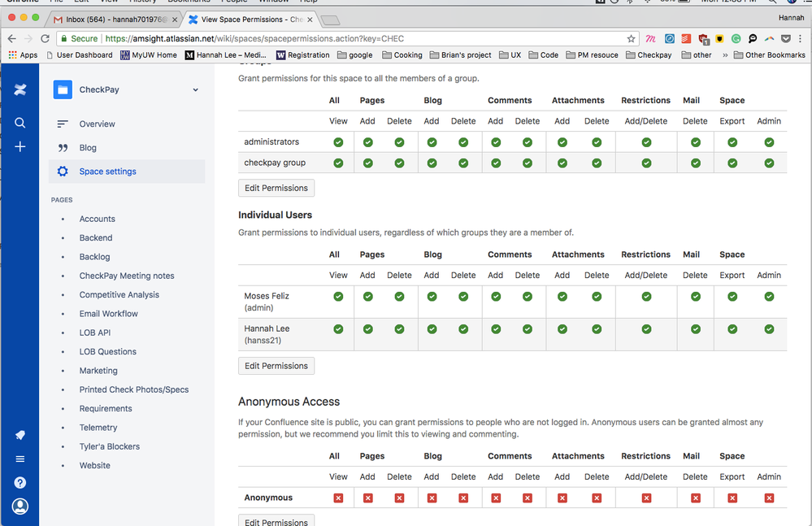Screen dimensions: 812x526
Task: Open the Printed Check Photos/Specs page
Action: [133, 390]
